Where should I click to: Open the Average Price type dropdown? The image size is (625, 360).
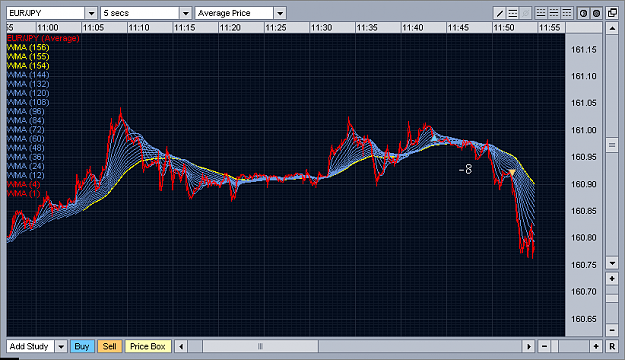click(280, 13)
